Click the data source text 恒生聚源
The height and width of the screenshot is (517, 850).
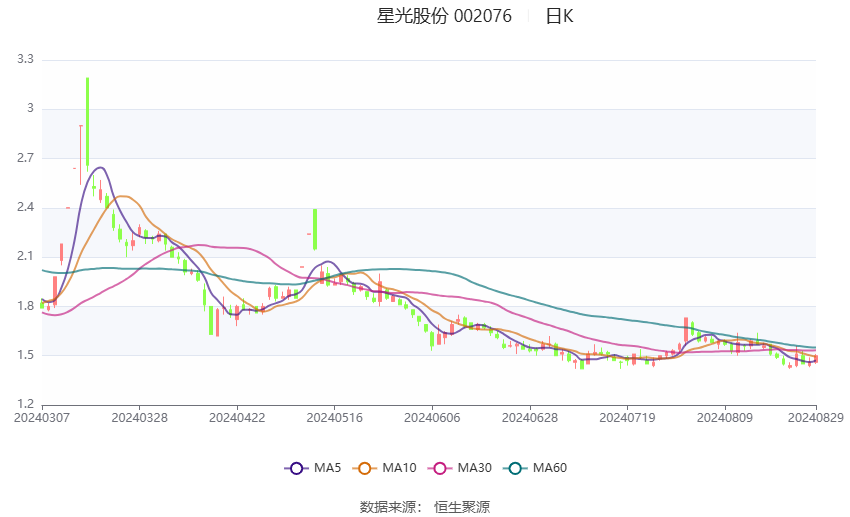(462, 507)
